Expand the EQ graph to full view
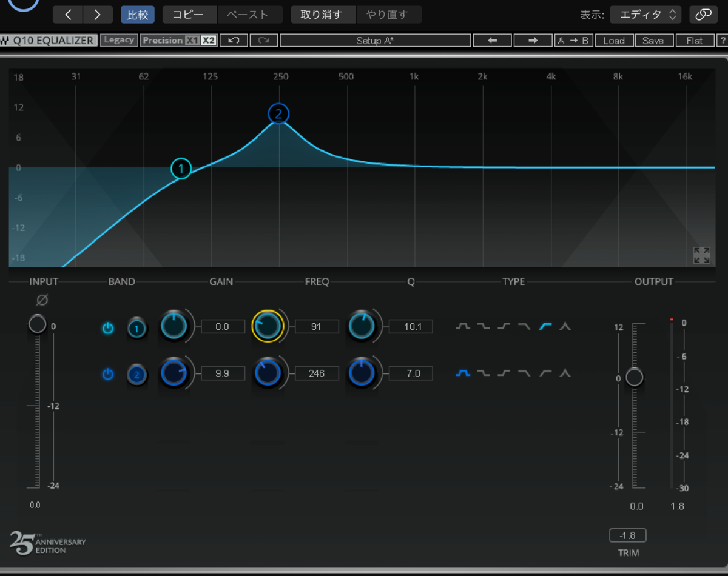This screenshot has width=728, height=576. coord(702,255)
